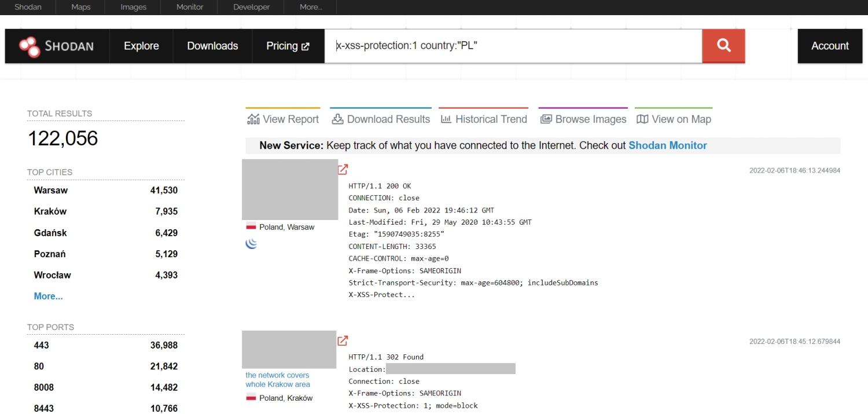
Task: Click total results count 122,056
Action: [x=63, y=139]
